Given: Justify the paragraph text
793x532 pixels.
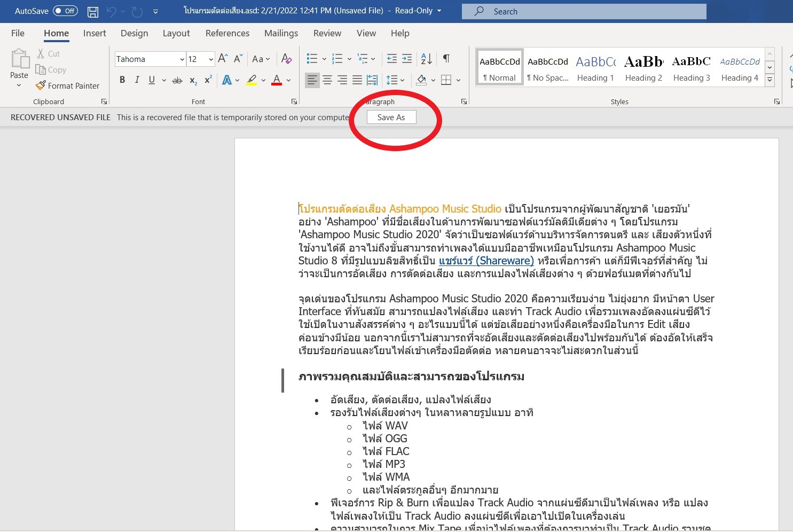Looking at the screenshot, I should tap(357, 80).
